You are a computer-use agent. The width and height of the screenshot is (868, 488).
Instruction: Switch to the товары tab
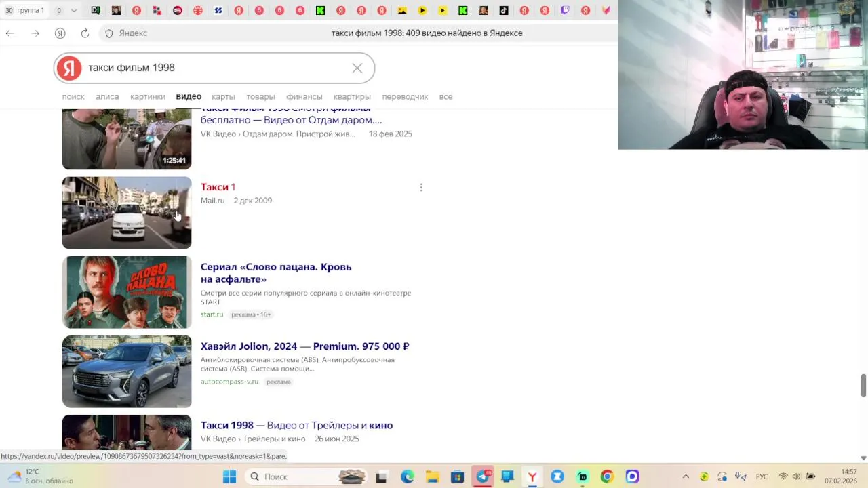point(260,96)
